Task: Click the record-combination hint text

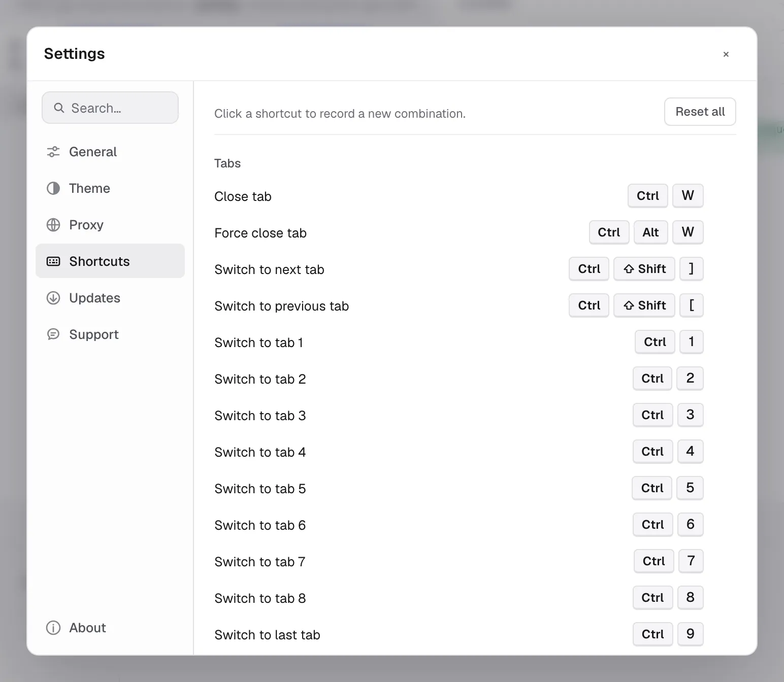Action: [340, 114]
